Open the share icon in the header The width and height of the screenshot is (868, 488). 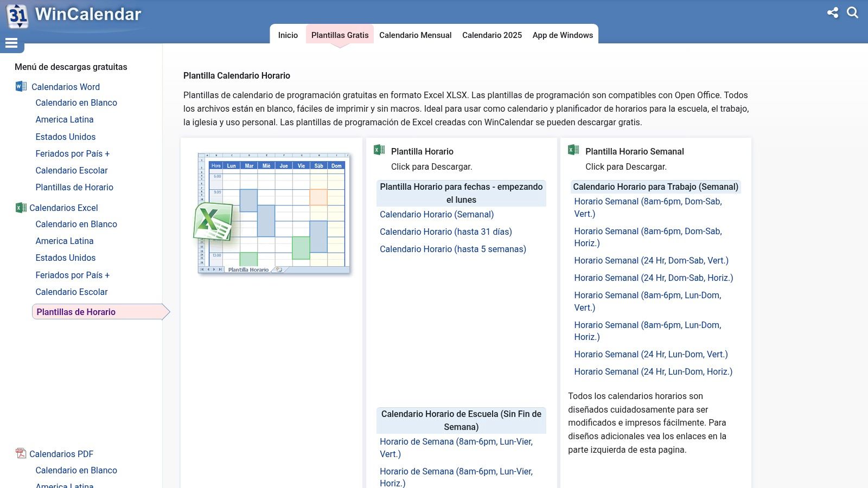click(833, 13)
